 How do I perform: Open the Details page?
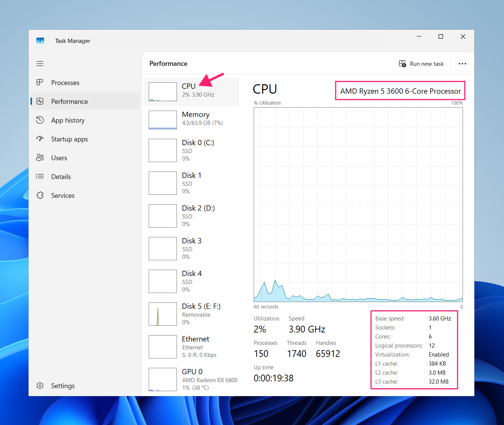coord(61,176)
